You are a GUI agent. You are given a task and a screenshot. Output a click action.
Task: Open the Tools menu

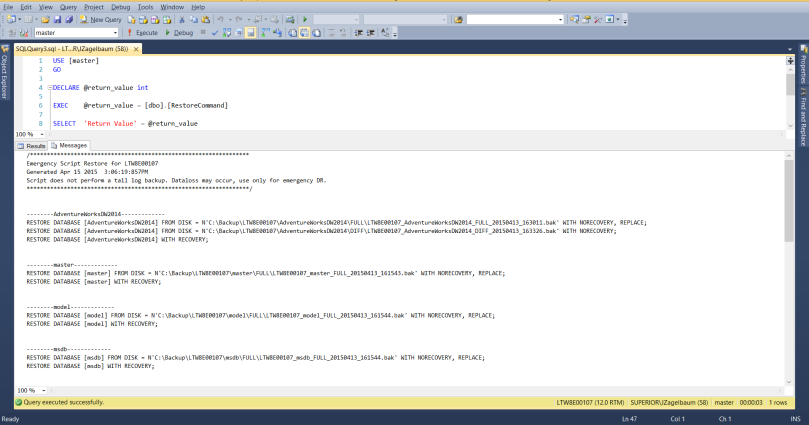(x=145, y=7)
